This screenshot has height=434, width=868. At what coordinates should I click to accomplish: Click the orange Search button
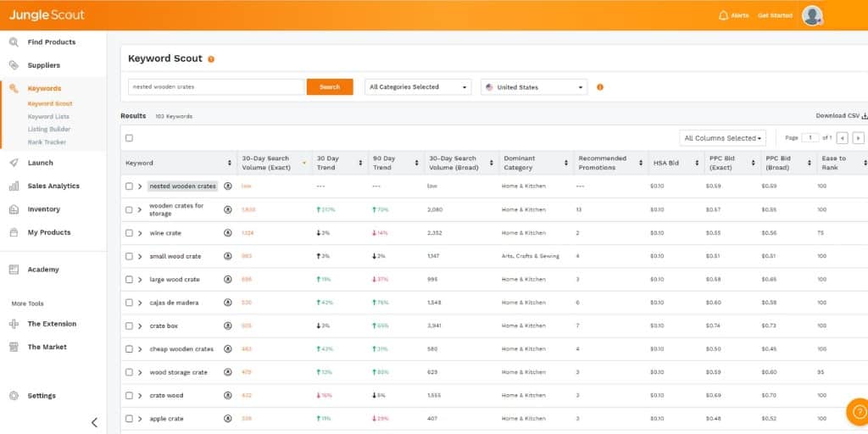point(330,87)
